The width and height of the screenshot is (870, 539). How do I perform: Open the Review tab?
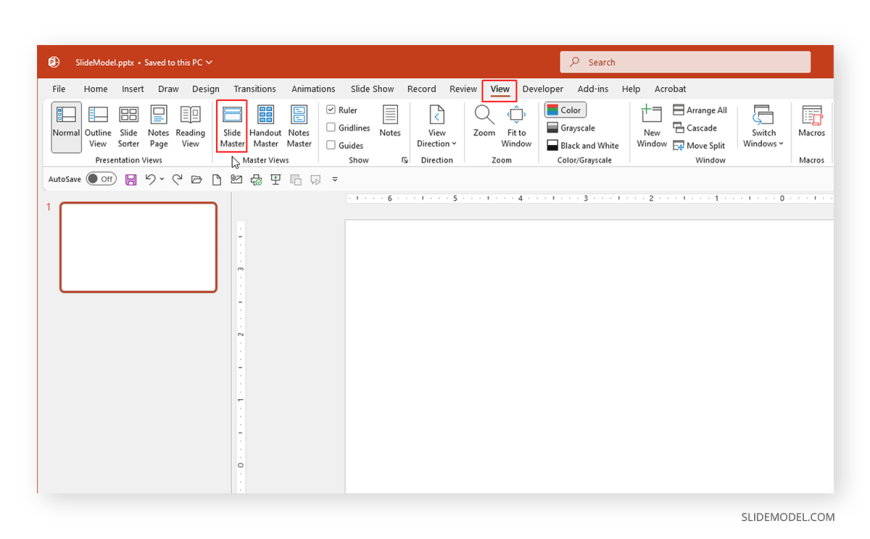pyautogui.click(x=463, y=89)
